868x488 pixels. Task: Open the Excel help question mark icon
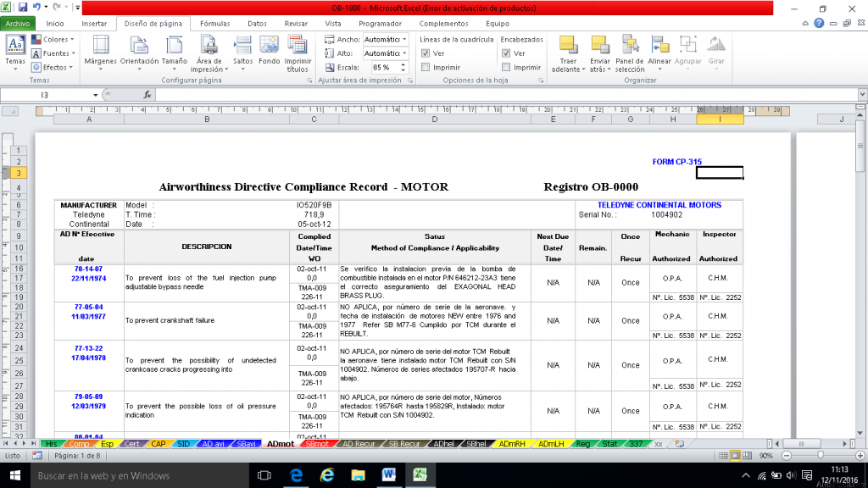pos(819,23)
